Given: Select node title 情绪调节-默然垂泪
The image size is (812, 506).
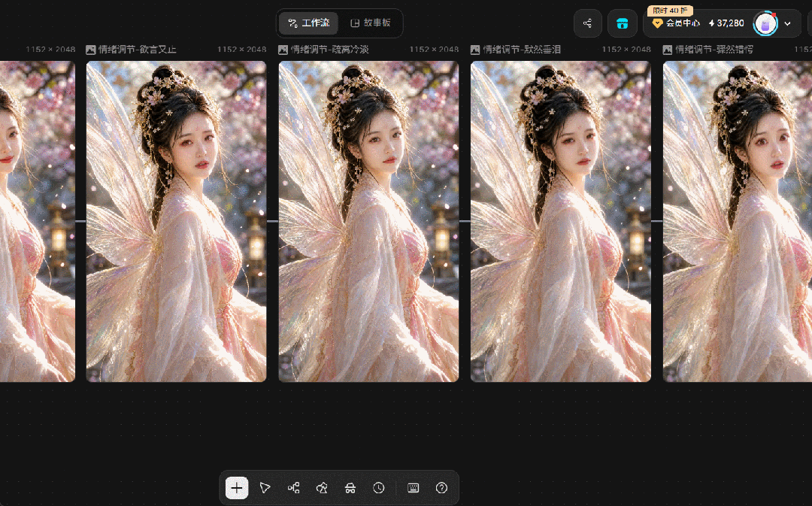Looking at the screenshot, I should tap(522, 50).
